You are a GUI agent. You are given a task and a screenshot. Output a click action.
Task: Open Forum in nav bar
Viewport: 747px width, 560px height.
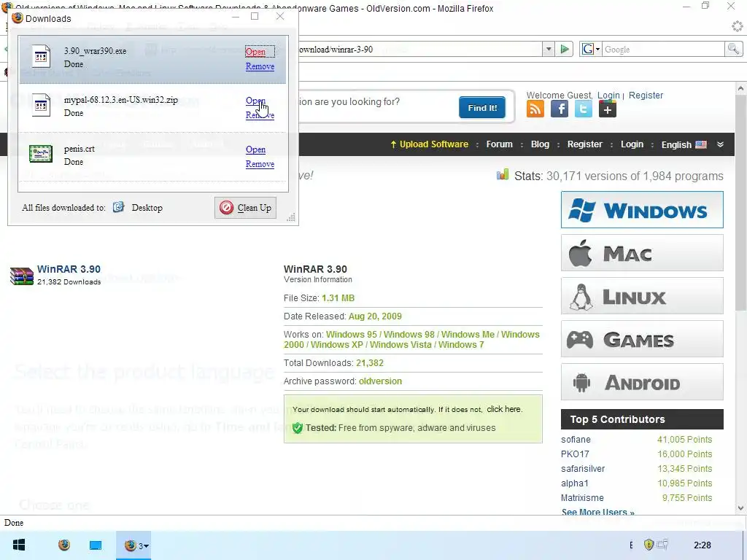click(x=499, y=144)
